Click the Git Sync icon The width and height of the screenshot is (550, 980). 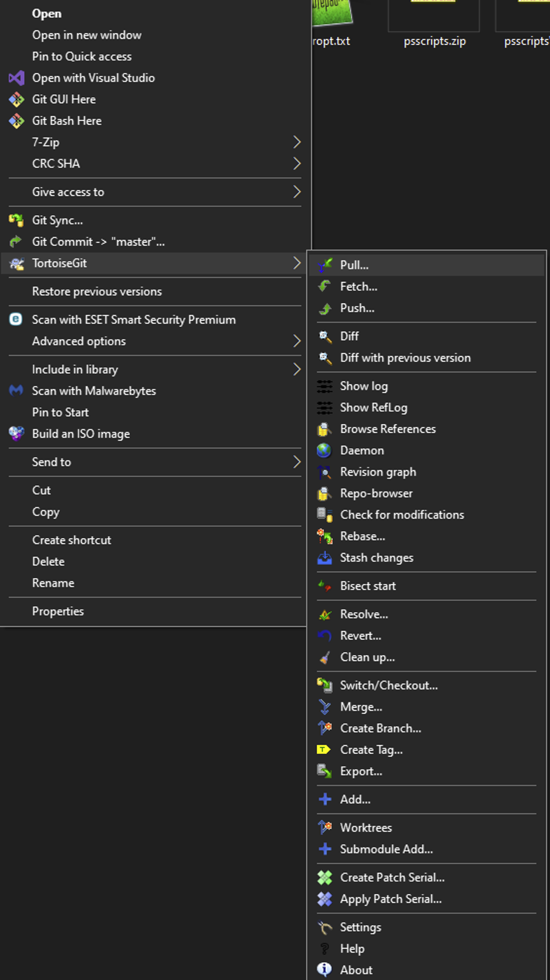pyautogui.click(x=16, y=220)
